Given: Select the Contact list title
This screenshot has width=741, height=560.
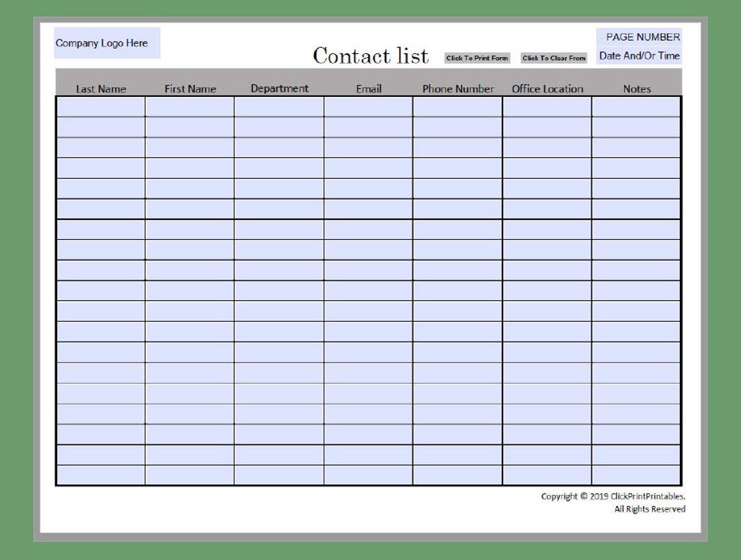Looking at the screenshot, I should [370, 56].
